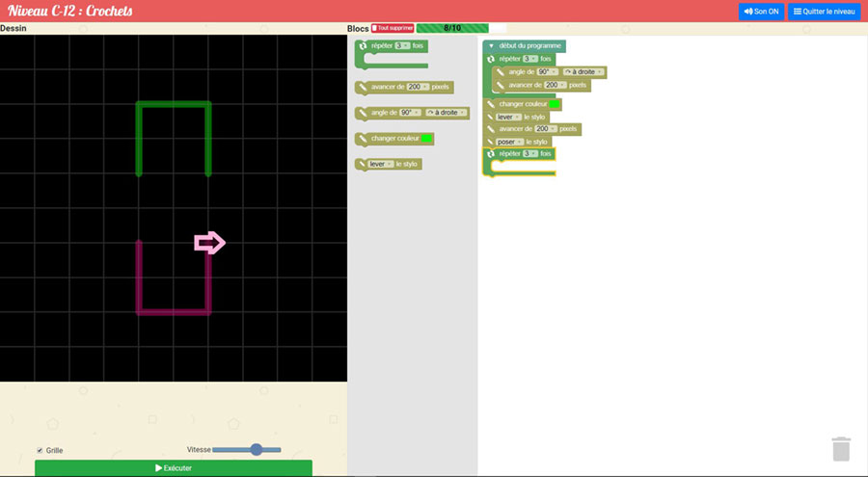Click the trash can icon in workspace

[841, 449]
